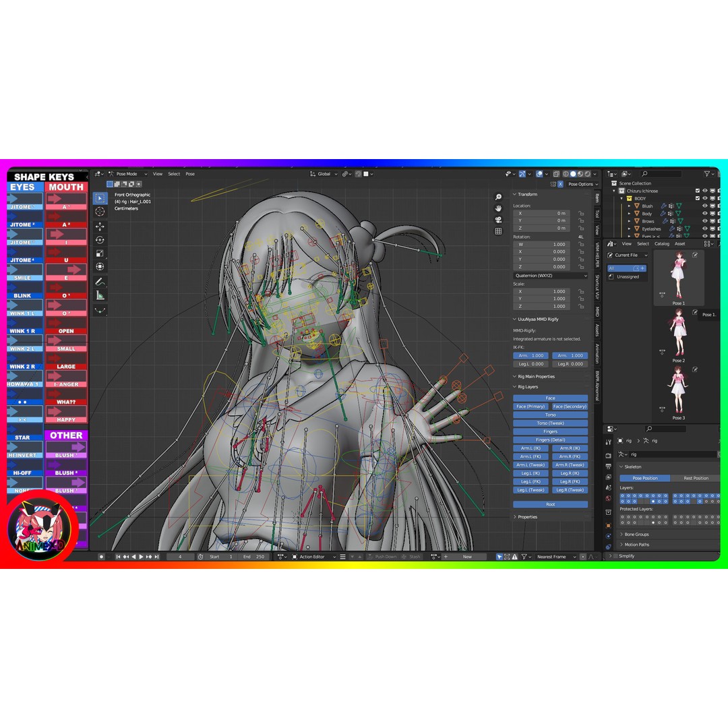Open the Object properties tab icon
728x728 pixels.
point(609,526)
